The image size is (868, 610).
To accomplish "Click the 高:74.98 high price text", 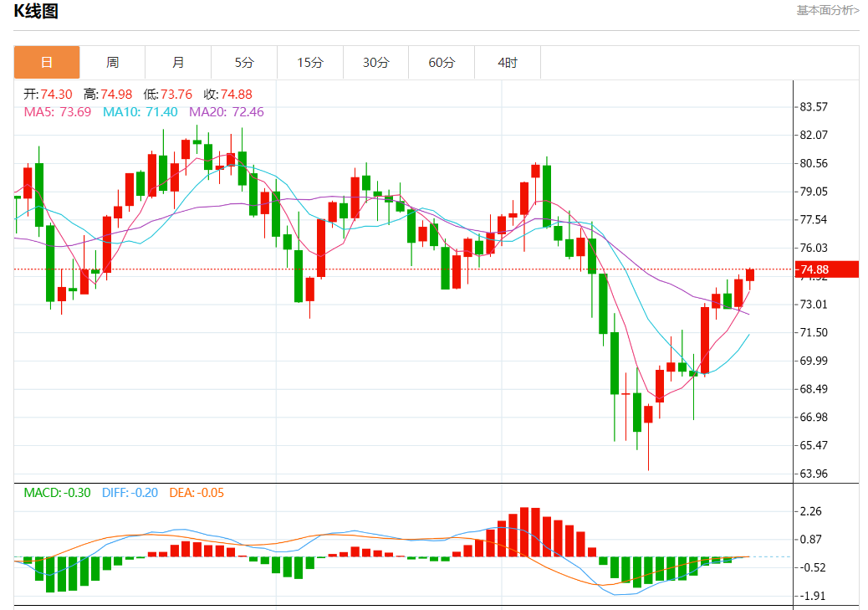I will (x=108, y=95).
